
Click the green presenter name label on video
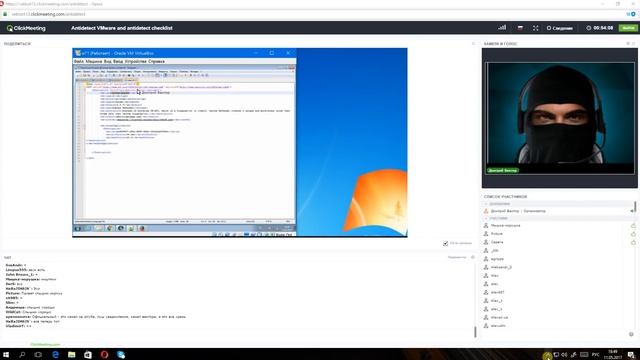pyautogui.click(x=502, y=170)
